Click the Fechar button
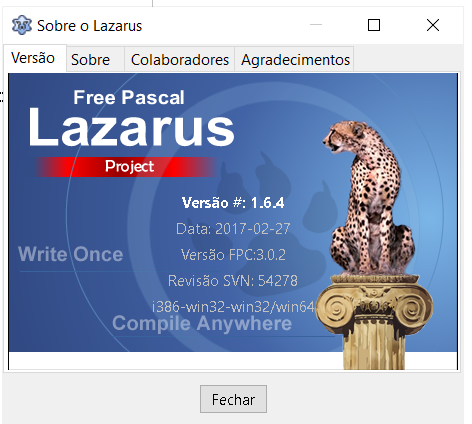This screenshot has height=424, width=472. (x=233, y=399)
